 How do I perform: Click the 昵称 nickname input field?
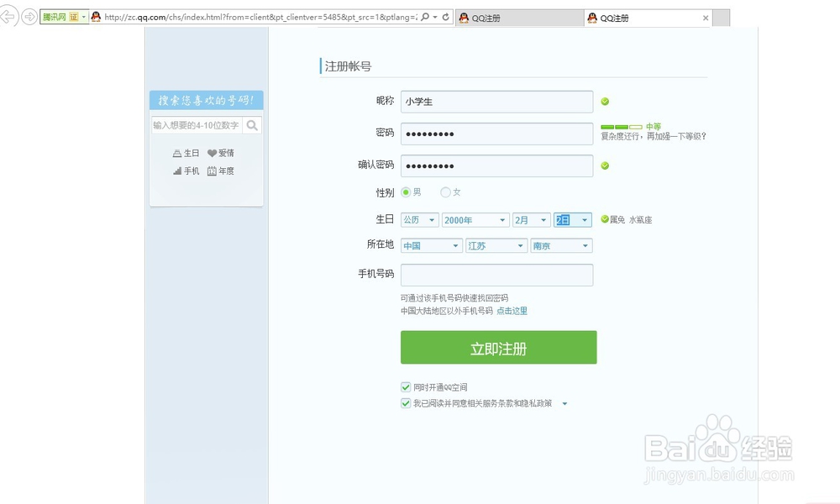pyautogui.click(x=496, y=102)
